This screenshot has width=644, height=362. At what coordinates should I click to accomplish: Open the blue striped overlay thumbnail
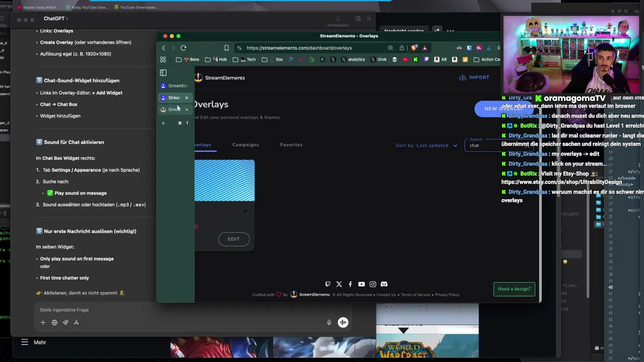pyautogui.click(x=224, y=180)
